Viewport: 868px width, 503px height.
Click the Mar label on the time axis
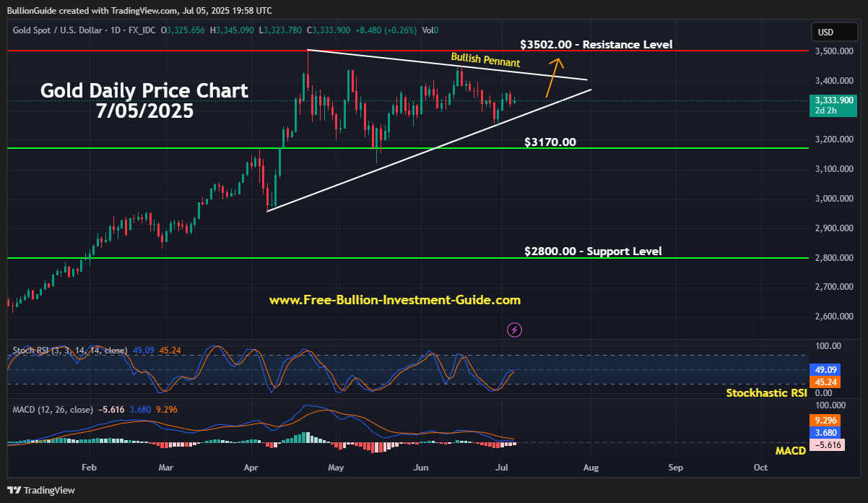point(166,468)
